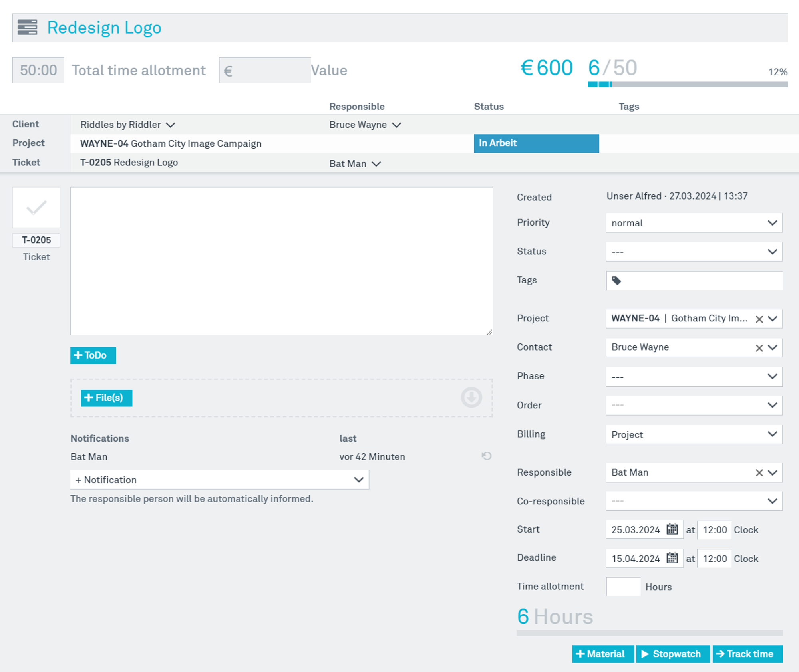Click the Start time field 12:00

pyautogui.click(x=714, y=530)
